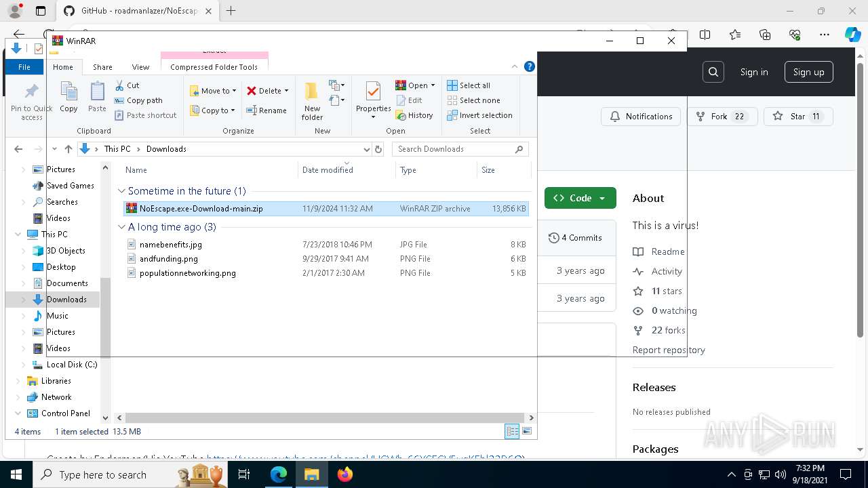The image size is (868, 488).
Task: Click the Sign up button on GitHub
Action: [x=808, y=72]
